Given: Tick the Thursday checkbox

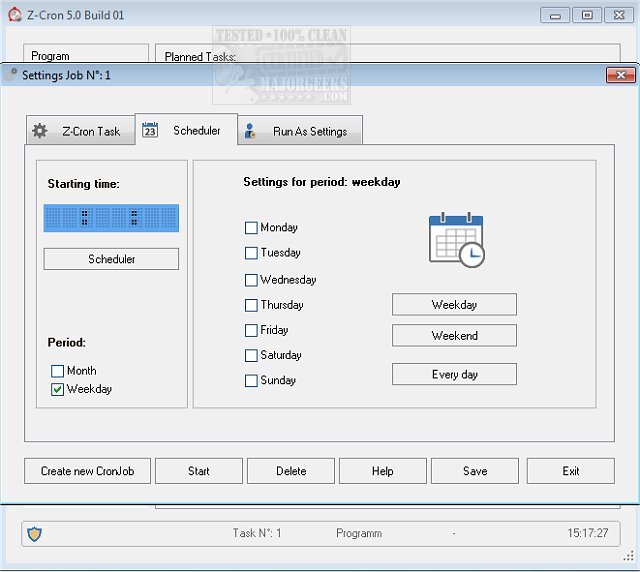Looking at the screenshot, I should tap(251, 305).
